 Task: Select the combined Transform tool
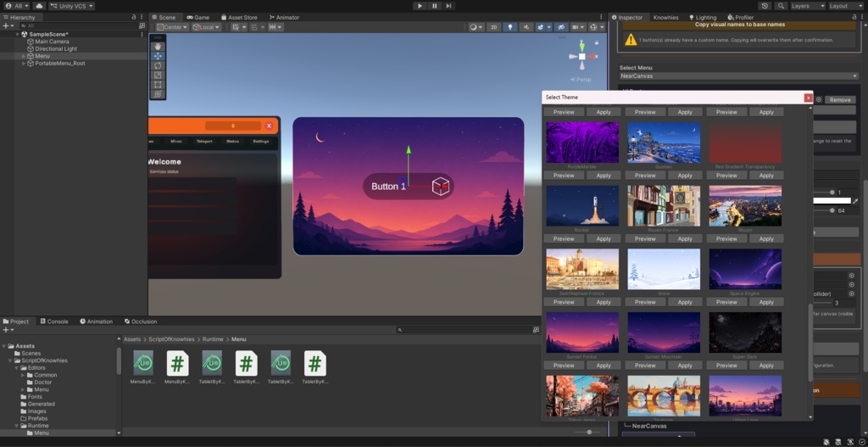coord(158,93)
